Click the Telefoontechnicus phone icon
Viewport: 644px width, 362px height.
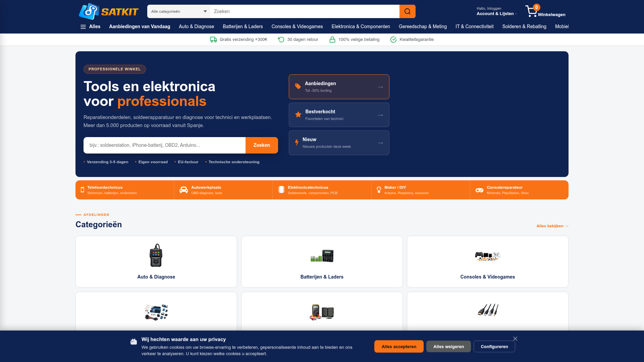(x=83, y=190)
